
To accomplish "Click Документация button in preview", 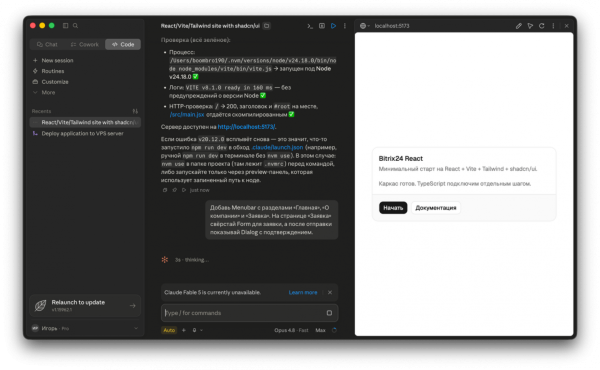I will click(x=435, y=208).
